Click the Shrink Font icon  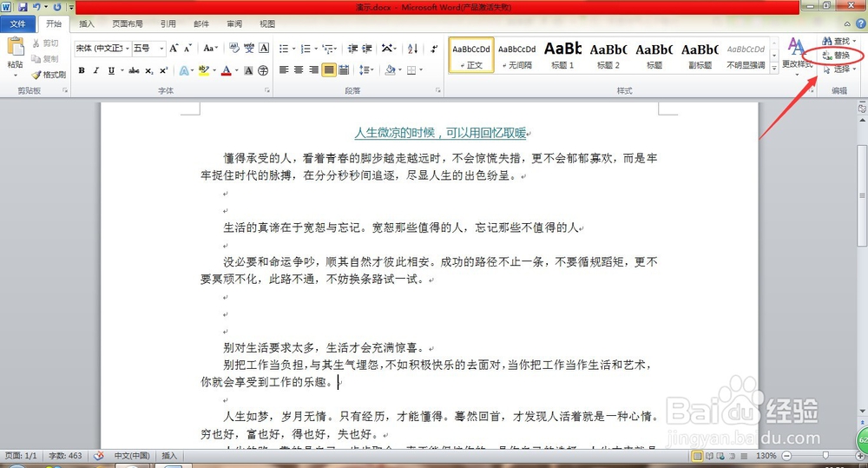(x=187, y=48)
